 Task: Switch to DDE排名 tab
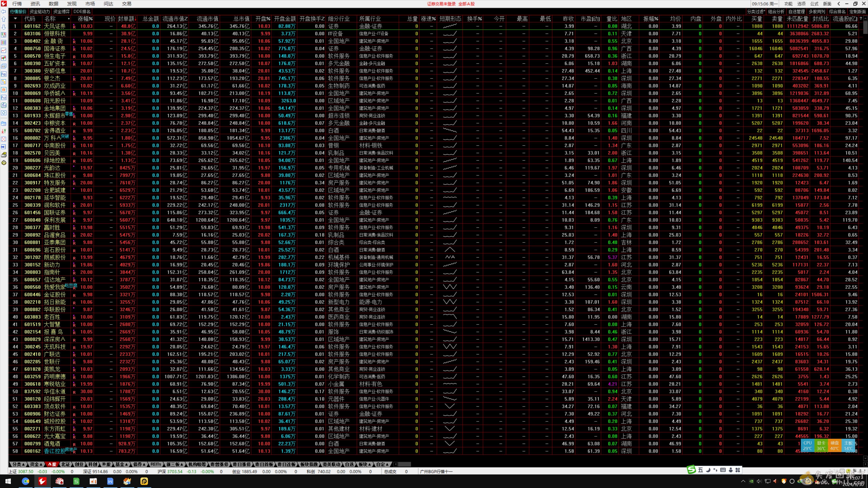point(82,12)
